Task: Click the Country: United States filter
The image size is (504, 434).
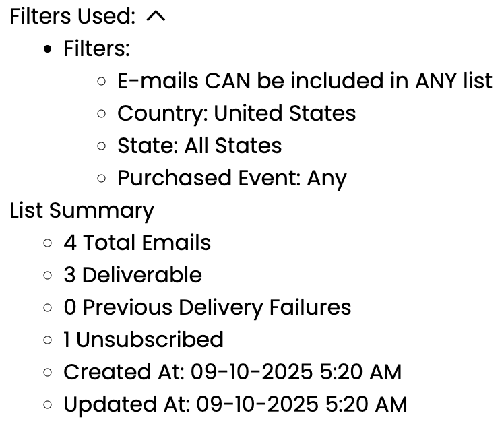Action: click(x=237, y=113)
